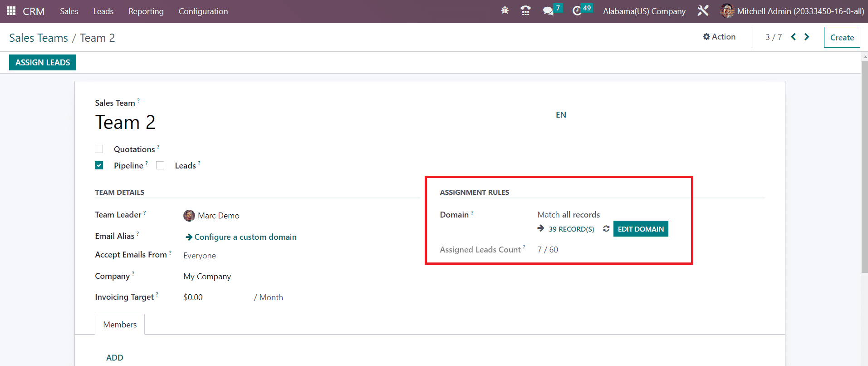This screenshot has height=366, width=868.
Task: Click the debug bug icon
Action: (505, 11)
